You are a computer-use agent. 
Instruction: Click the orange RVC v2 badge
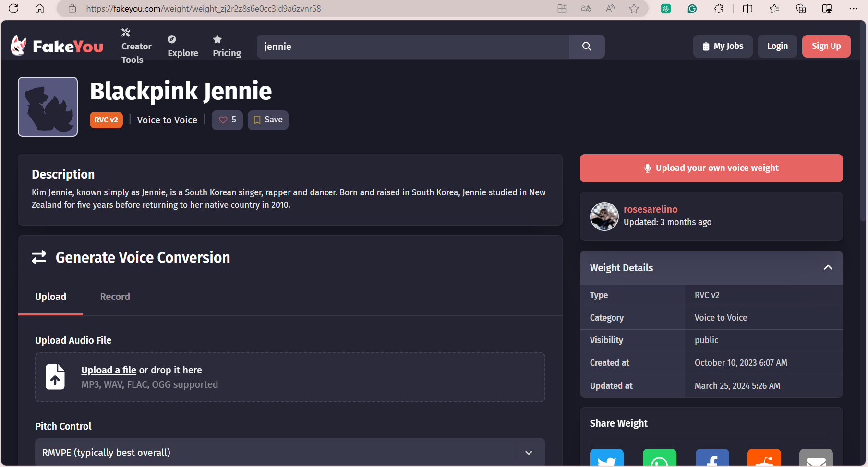point(106,120)
